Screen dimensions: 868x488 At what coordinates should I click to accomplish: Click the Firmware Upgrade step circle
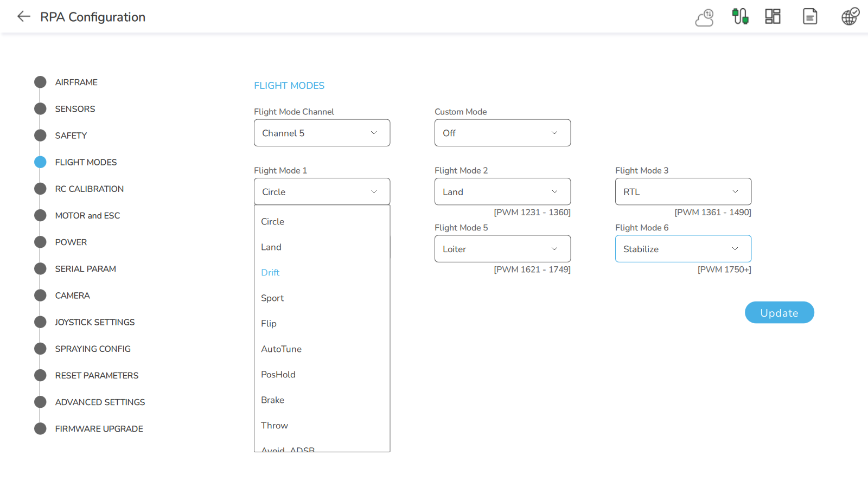click(x=40, y=429)
